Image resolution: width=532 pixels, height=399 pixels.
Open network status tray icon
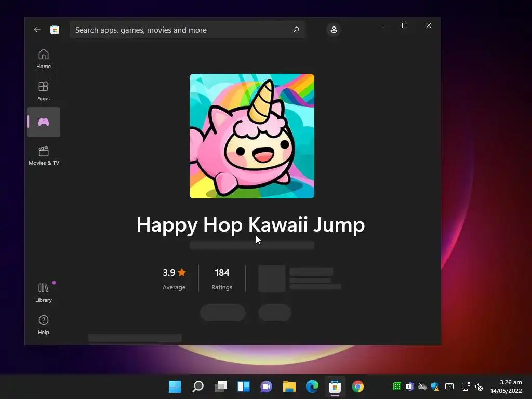pyautogui.click(x=466, y=387)
